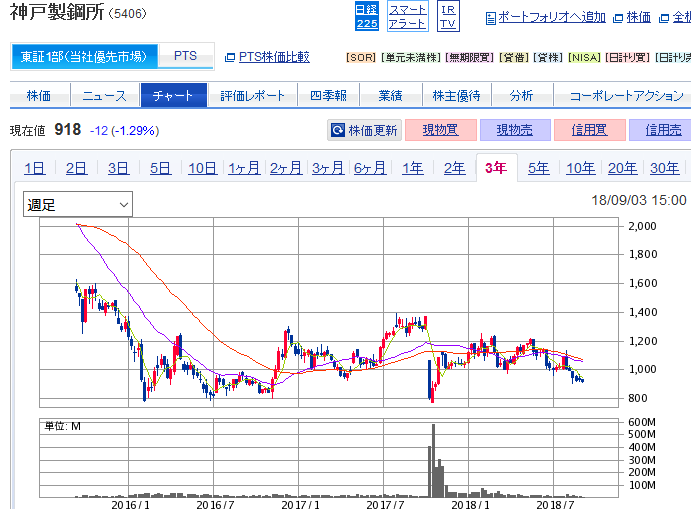Select the 5年 chart period
The width and height of the screenshot is (691, 509).
[x=538, y=168]
